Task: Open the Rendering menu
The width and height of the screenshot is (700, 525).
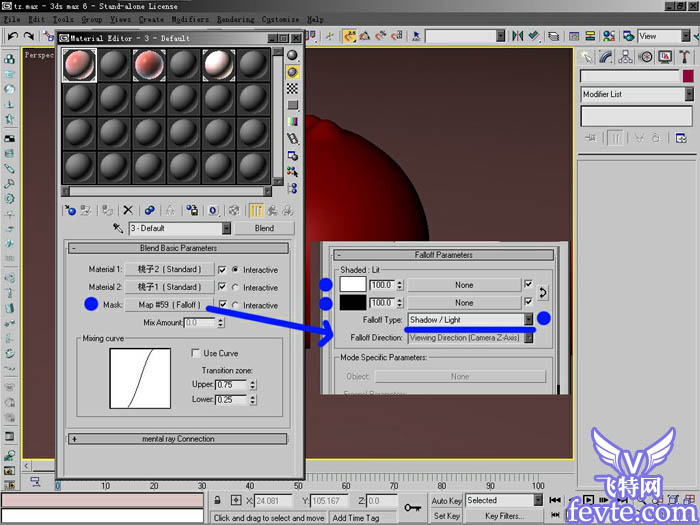Action: 235,19
